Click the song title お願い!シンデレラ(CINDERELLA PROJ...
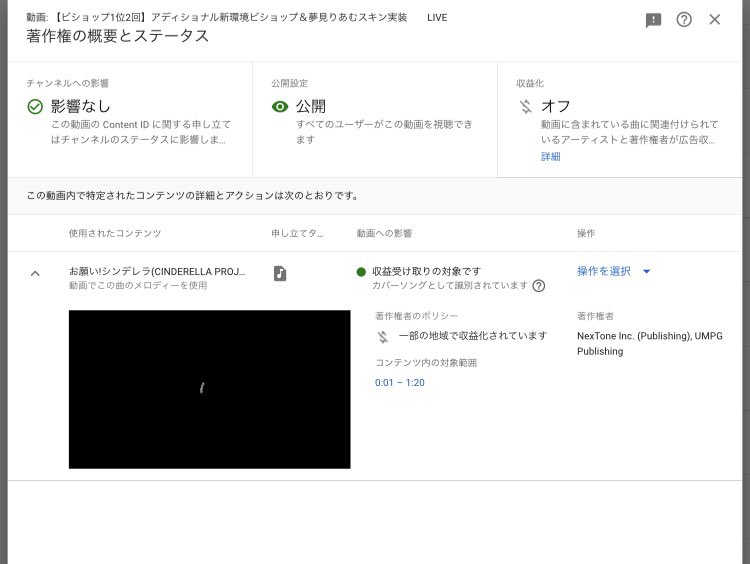Screen dimensions: 750x564 (157, 271)
